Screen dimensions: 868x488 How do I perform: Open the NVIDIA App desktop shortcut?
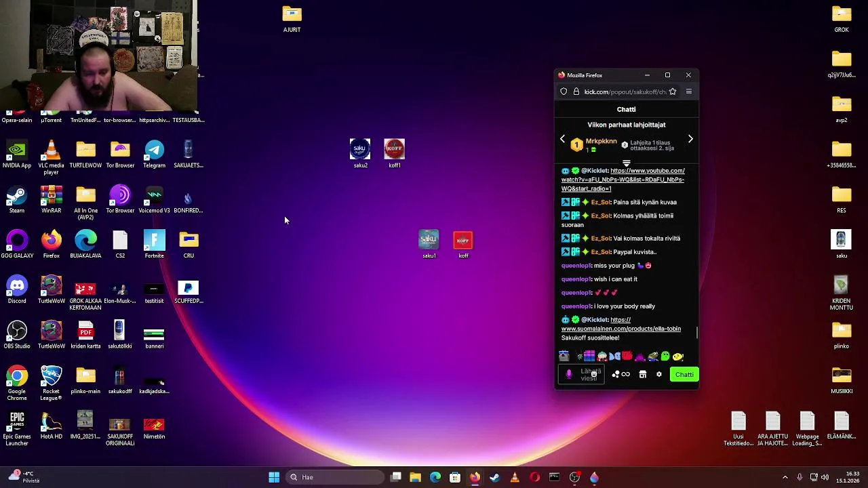coord(17,154)
